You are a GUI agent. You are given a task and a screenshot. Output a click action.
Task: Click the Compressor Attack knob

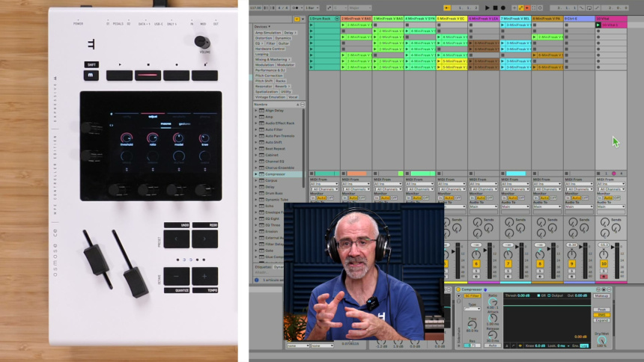click(493, 318)
